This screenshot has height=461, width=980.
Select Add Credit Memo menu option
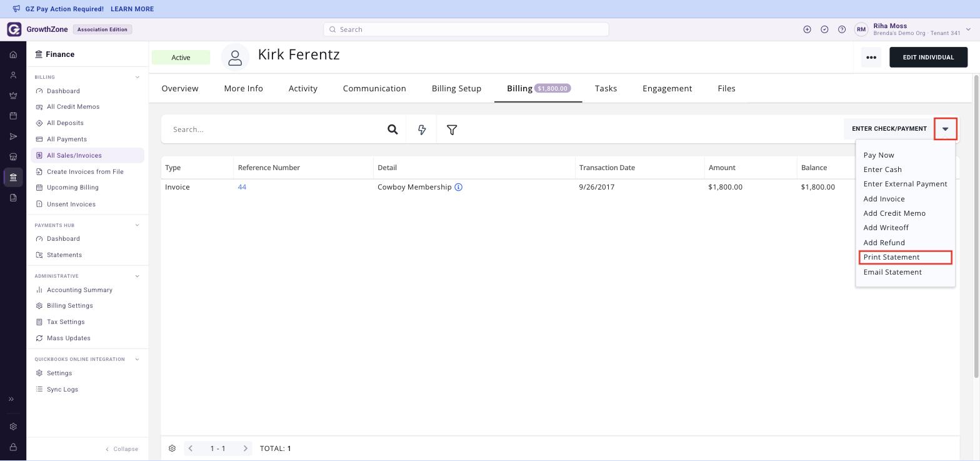pyautogui.click(x=894, y=213)
